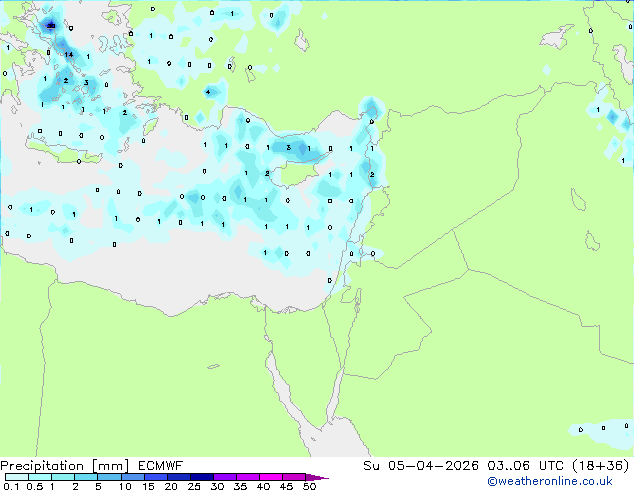
Task: Click the legend label '50'
Action: tap(309, 486)
